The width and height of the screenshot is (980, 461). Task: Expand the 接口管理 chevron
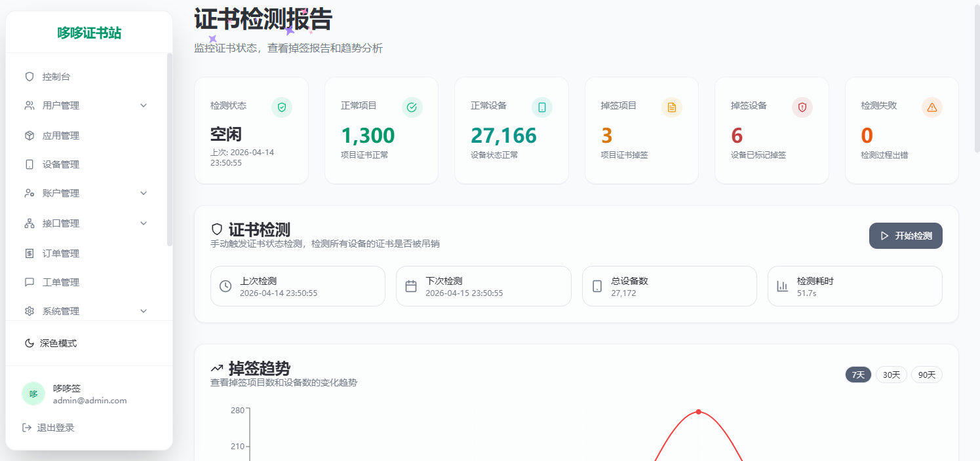(144, 223)
